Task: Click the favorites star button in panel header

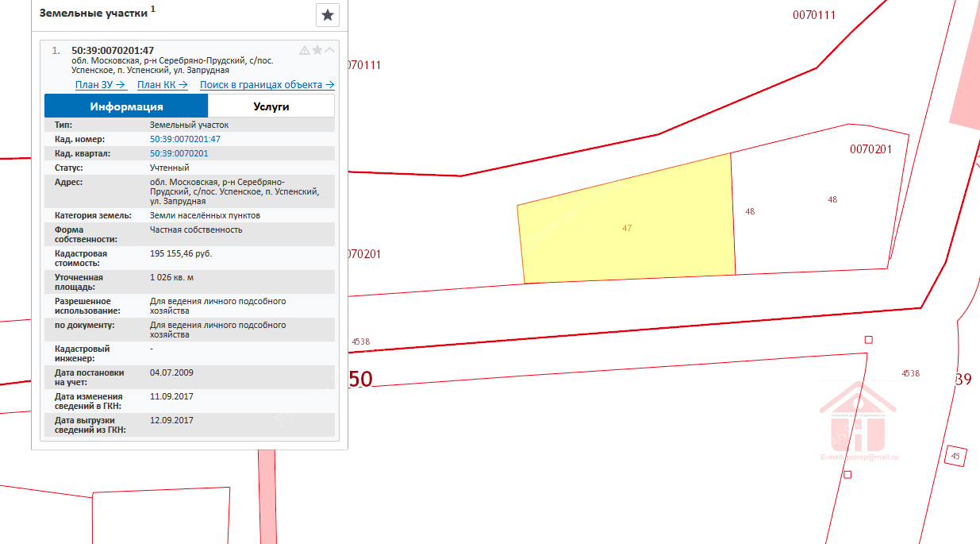Action: pos(328,14)
